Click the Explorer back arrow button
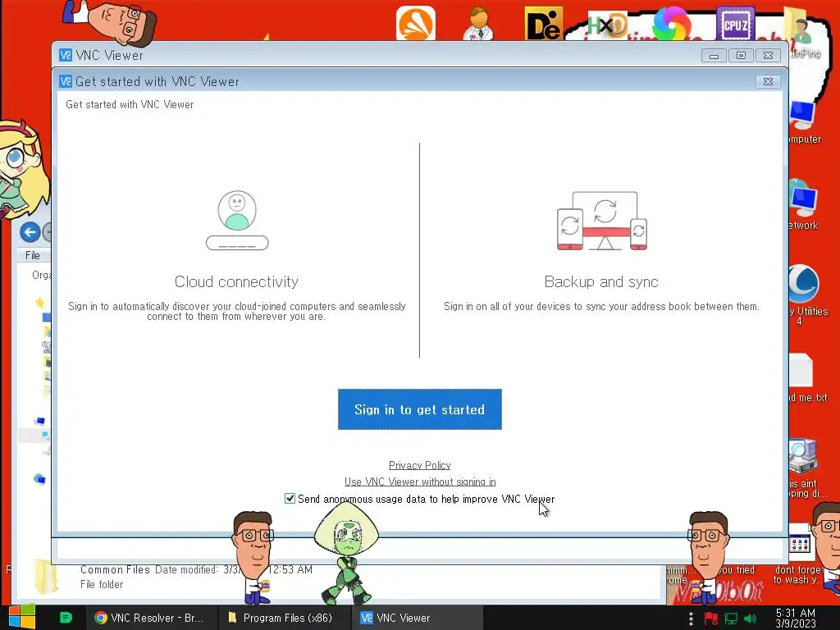Viewport: 840px width, 630px height. [x=30, y=232]
